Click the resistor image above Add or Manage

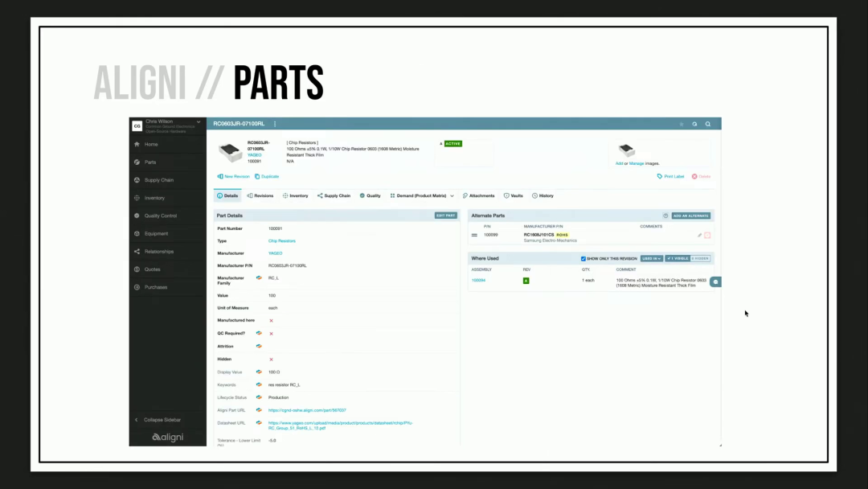[x=627, y=150]
